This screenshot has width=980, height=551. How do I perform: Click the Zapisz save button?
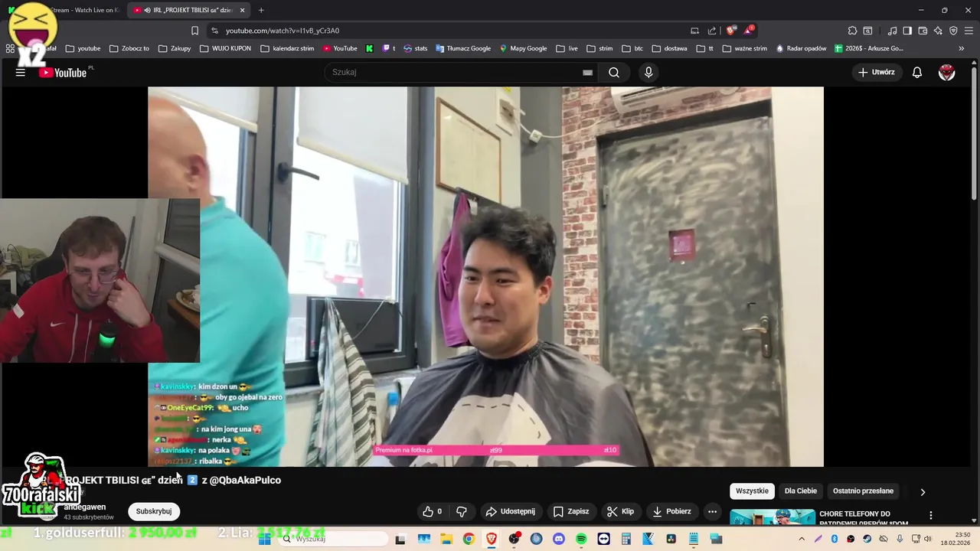point(571,511)
